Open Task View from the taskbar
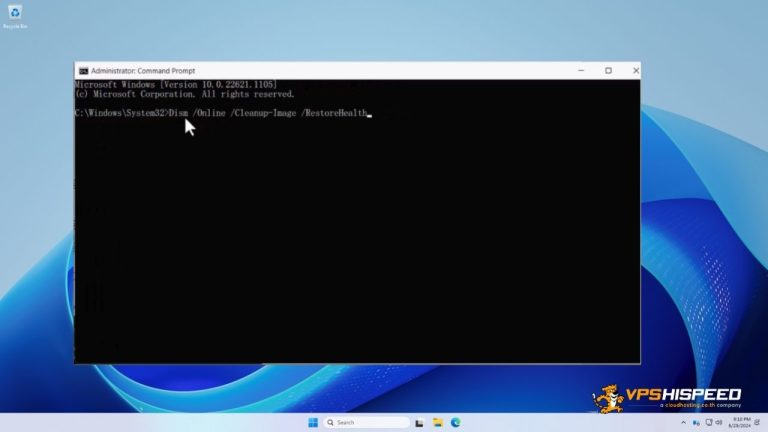The height and width of the screenshot is (432, 768). pos(419,423)
